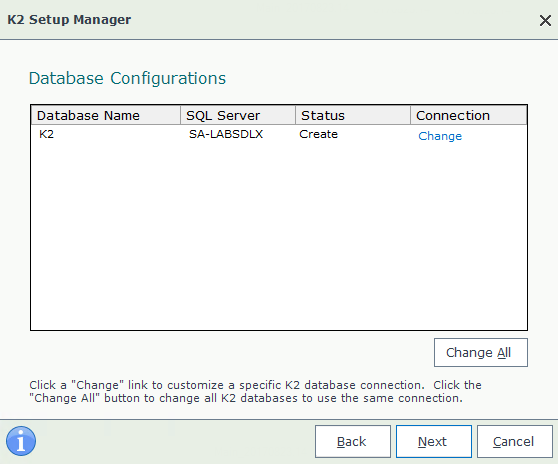Viewport: 558px width, 464px height.
Task: Select the Status column header
Action: click(353, 115)
